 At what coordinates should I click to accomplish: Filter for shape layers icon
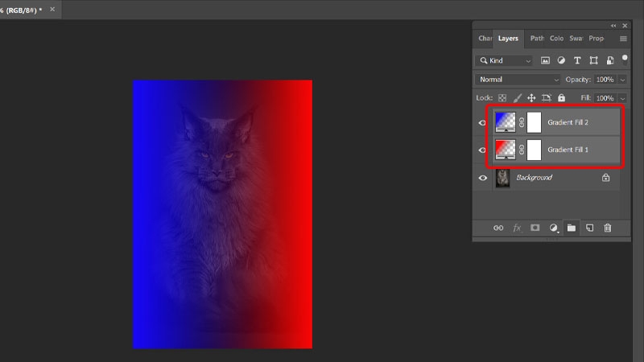pyautogui.click(x=593, y=61)
